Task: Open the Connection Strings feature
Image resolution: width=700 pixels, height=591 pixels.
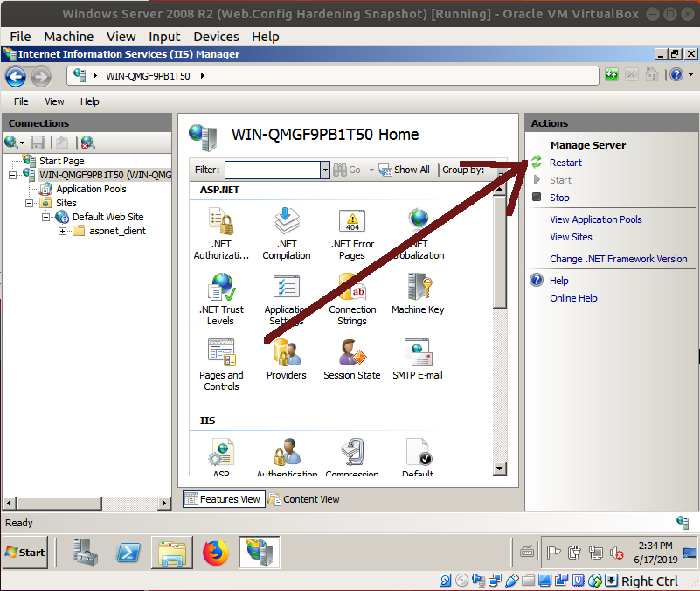Action: click(x=352, y=299)
